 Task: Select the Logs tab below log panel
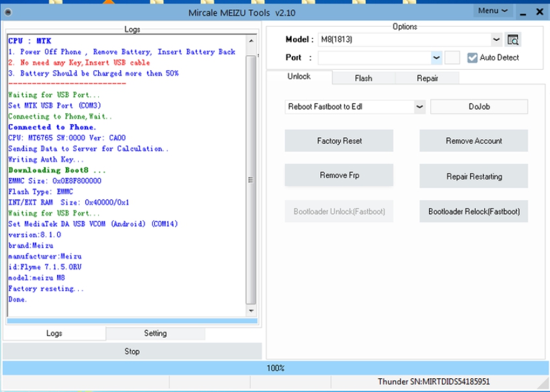pyautogui.click(x=54, y=333)
